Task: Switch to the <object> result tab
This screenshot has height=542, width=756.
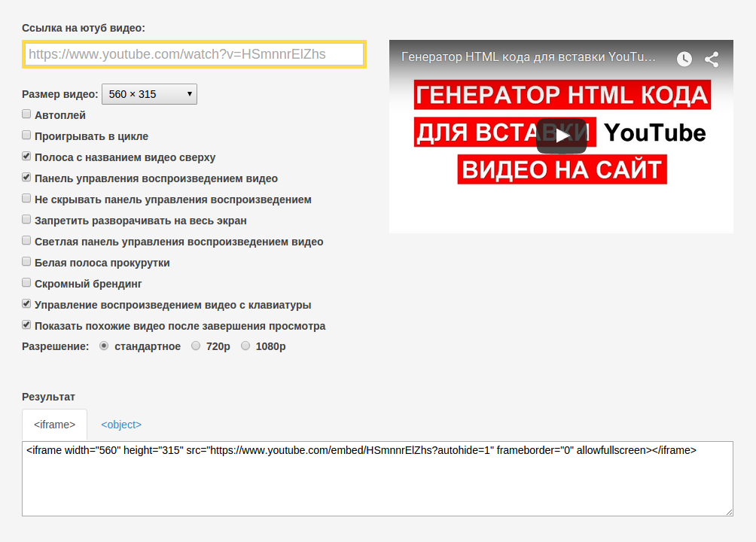Action: [x=121, y=425]
